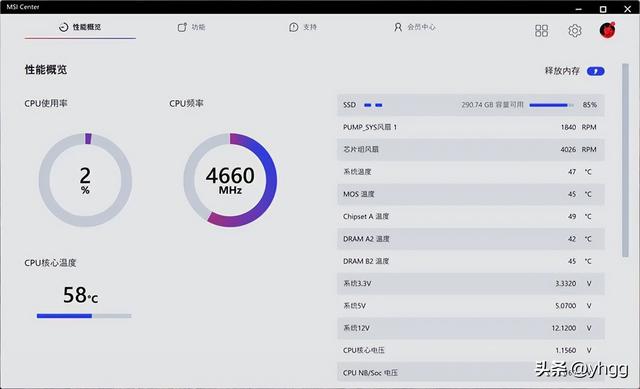
Task: Select the SSD row
Action: coord(471,105)
